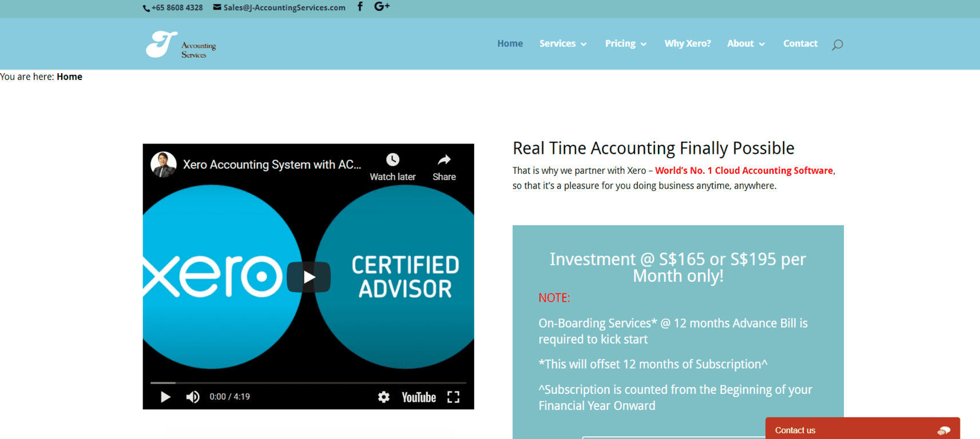Click the Investment @ S$165 or S$195 heading

click(x=678, y=268)
